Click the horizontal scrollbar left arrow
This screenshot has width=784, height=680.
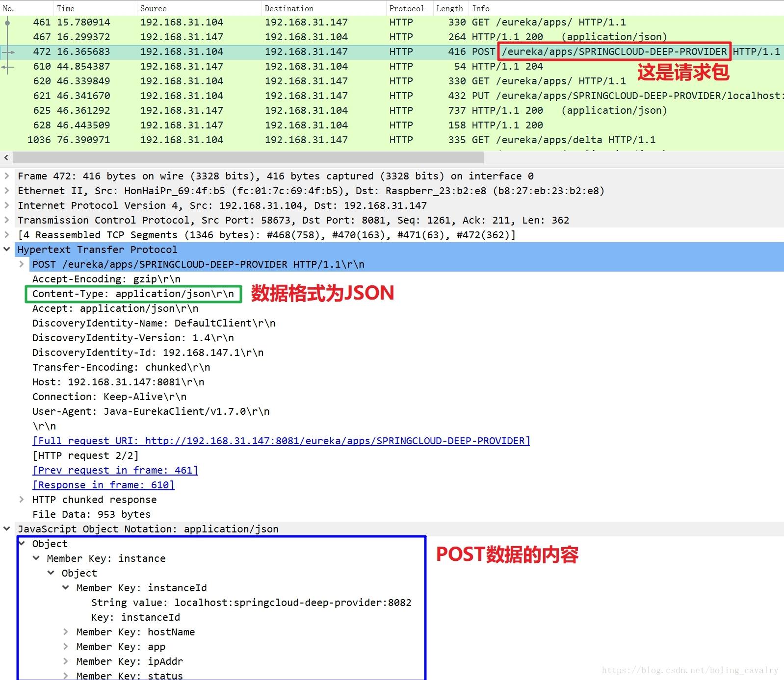point(6,157)
